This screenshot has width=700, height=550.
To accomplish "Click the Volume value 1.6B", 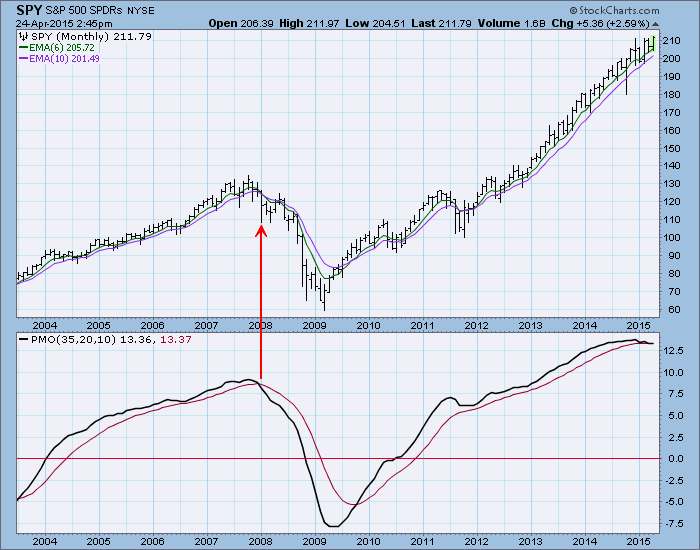I will (534, 23).
